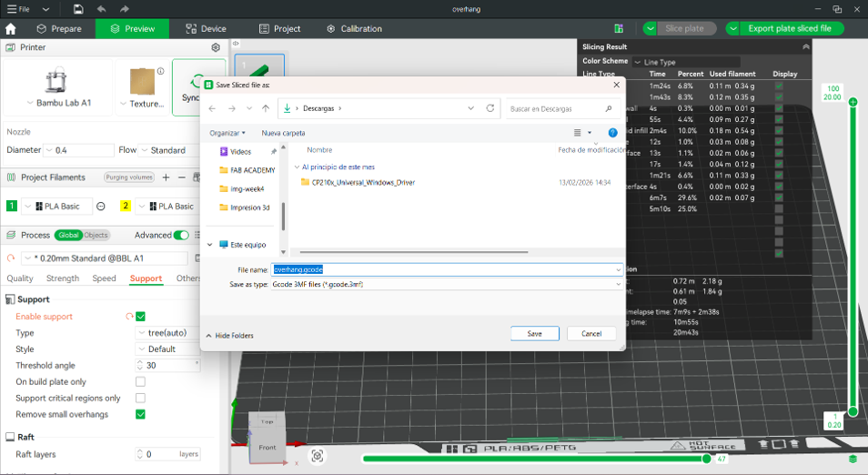Image resolution: width=868 pixels, height=475 pixels.
Task: Open the File menu
Action: (x=18, y=9)
